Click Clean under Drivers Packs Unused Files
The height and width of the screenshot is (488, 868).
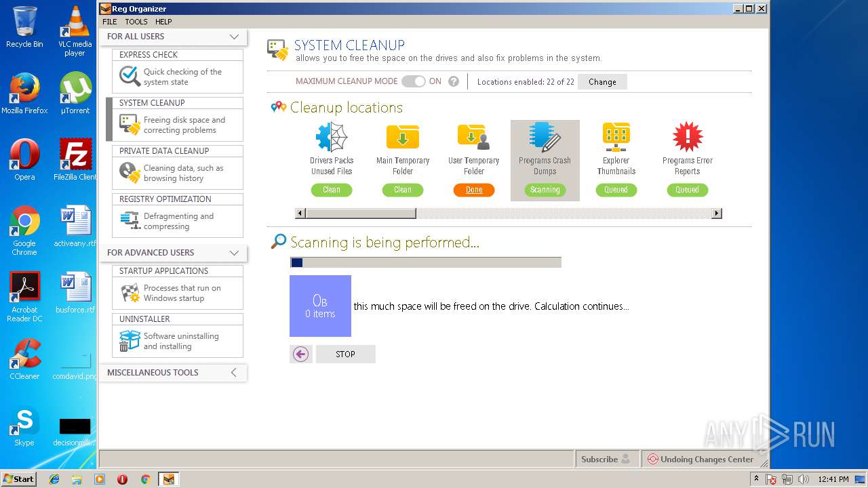tap(332, 190)
